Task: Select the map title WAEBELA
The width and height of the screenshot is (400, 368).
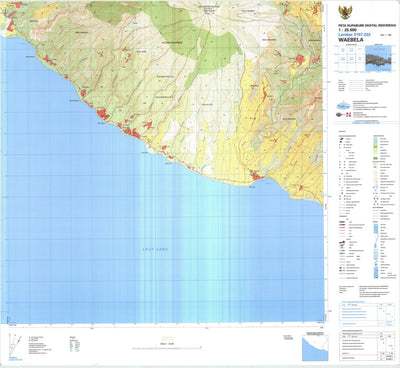Action: click(350, 40)
